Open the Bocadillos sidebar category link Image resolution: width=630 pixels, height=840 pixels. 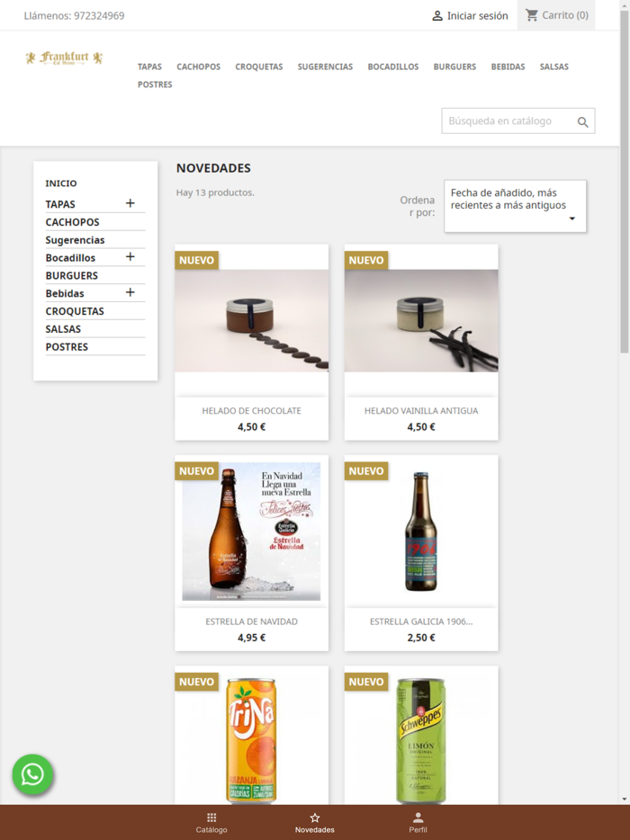[x=70, y=258]
